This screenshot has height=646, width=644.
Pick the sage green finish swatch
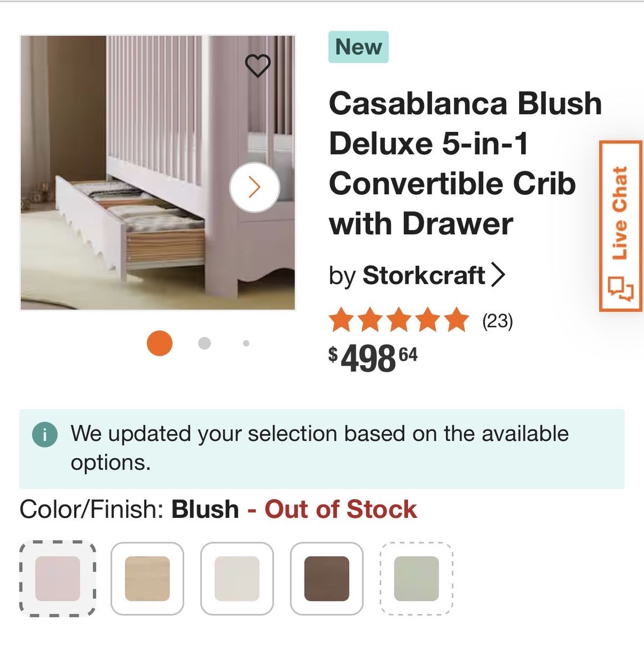coord(416,579)
